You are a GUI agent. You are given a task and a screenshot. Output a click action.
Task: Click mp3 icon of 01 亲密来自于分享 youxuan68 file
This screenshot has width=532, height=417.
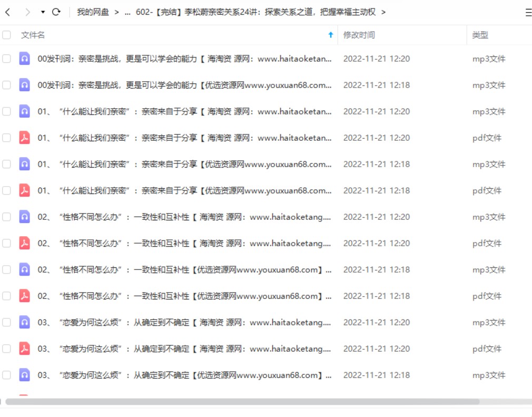pyautogui.click(x=24, y=164)
